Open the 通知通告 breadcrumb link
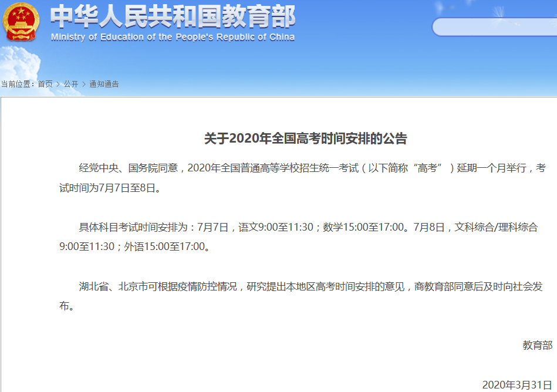 (104, 84)
